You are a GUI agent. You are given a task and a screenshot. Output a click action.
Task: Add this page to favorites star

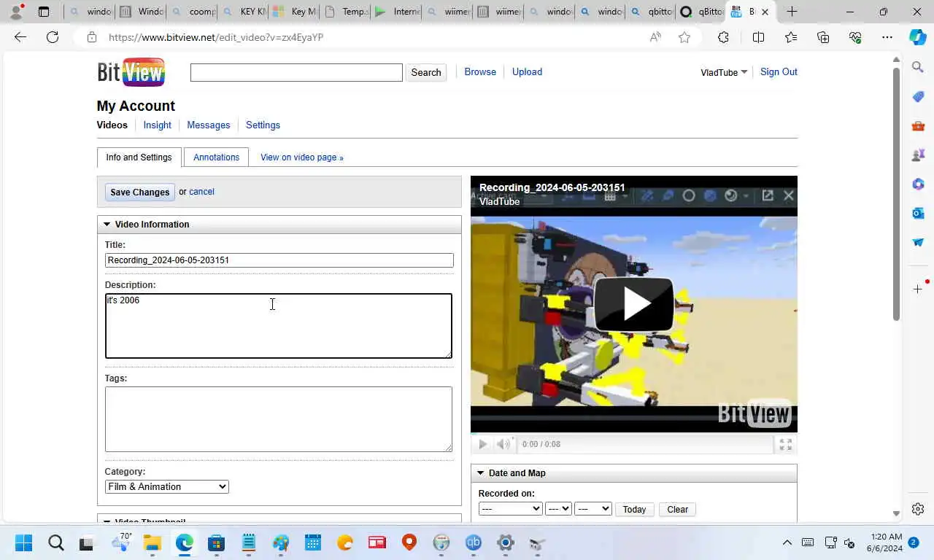[684, 37]
